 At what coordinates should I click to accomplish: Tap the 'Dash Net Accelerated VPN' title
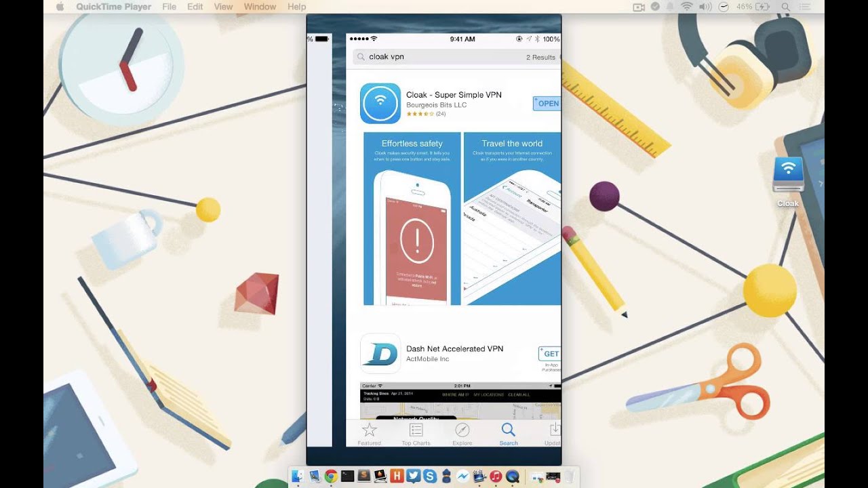coord(454,348)
